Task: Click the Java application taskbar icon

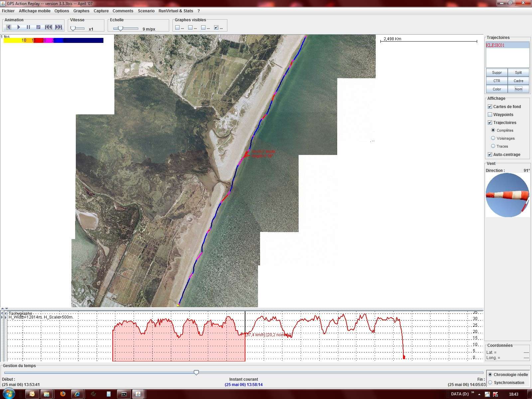Action: (138, 394)
